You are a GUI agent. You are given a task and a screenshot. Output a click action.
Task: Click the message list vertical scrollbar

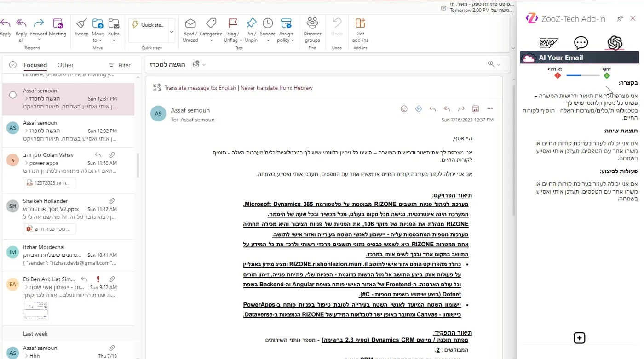click(x=138, y=165)
